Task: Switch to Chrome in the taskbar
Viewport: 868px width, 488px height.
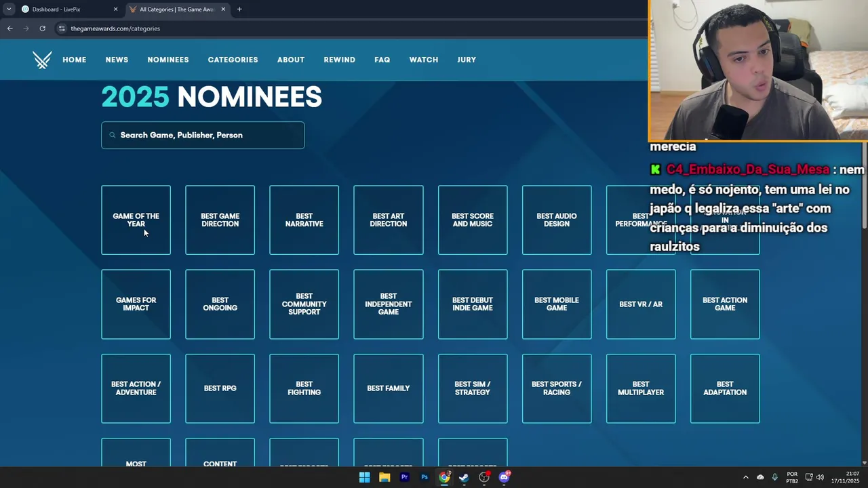Action: point(444,477)
